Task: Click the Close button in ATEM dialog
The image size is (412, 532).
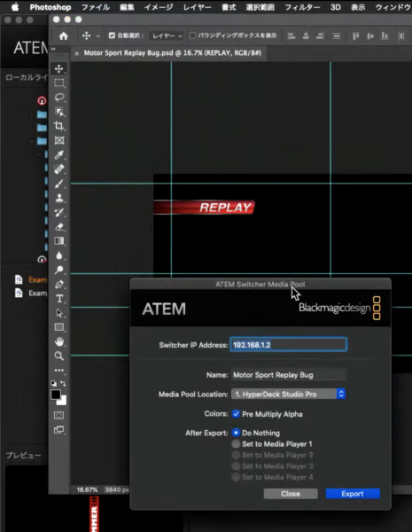Action: tap(291, 494)
